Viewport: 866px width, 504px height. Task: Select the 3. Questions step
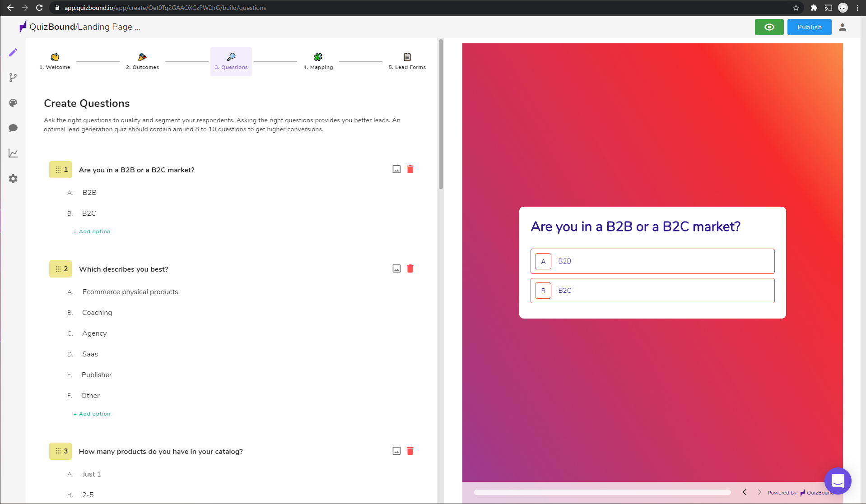point(231,61)
